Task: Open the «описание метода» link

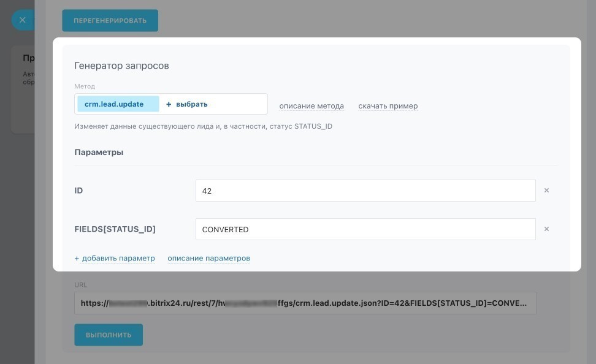Action: tap(311, 106)
